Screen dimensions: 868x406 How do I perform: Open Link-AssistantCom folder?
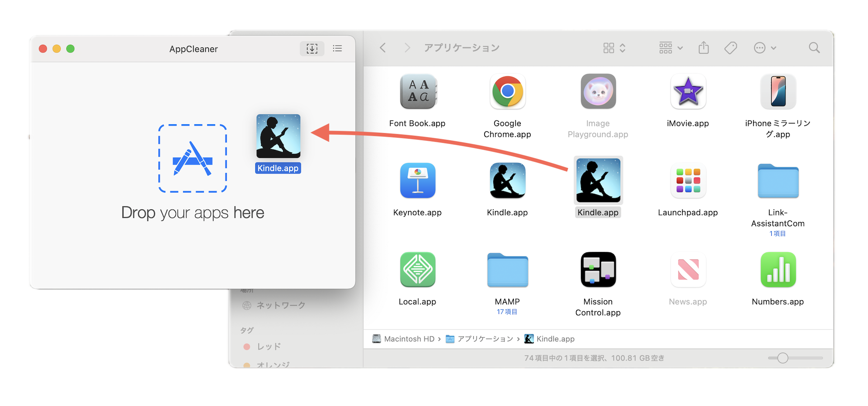coord(778,181)
